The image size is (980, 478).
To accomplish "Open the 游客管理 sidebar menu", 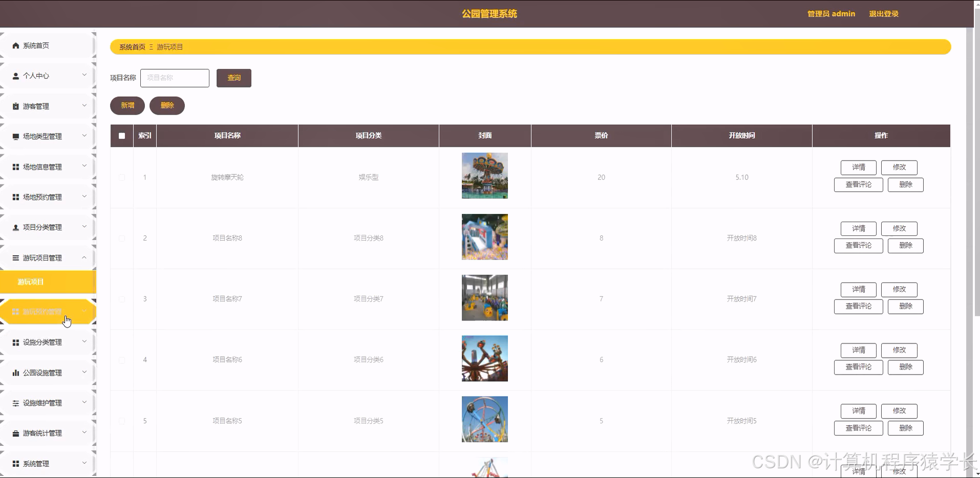I will pos(48,106).
